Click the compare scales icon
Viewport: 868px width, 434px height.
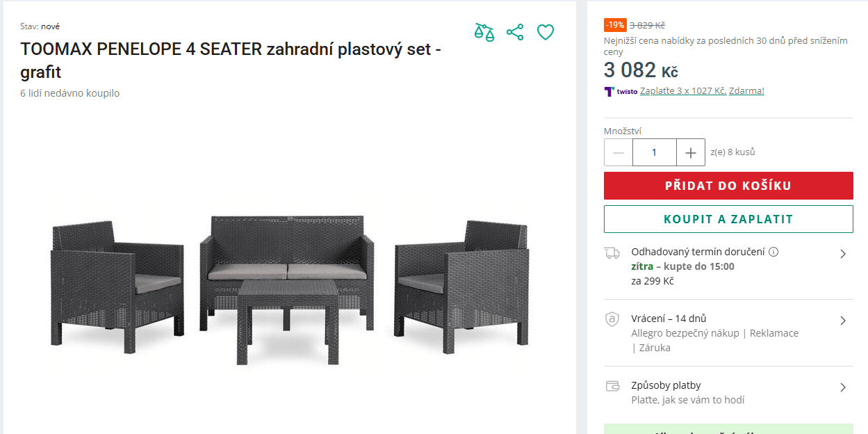click(x=484, y=31)
